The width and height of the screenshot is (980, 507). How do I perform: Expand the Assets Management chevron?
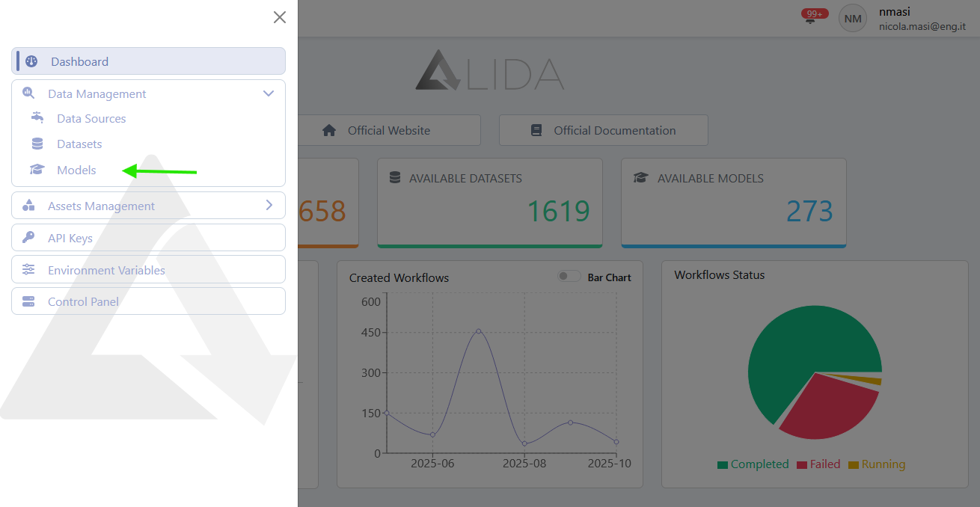269,205
